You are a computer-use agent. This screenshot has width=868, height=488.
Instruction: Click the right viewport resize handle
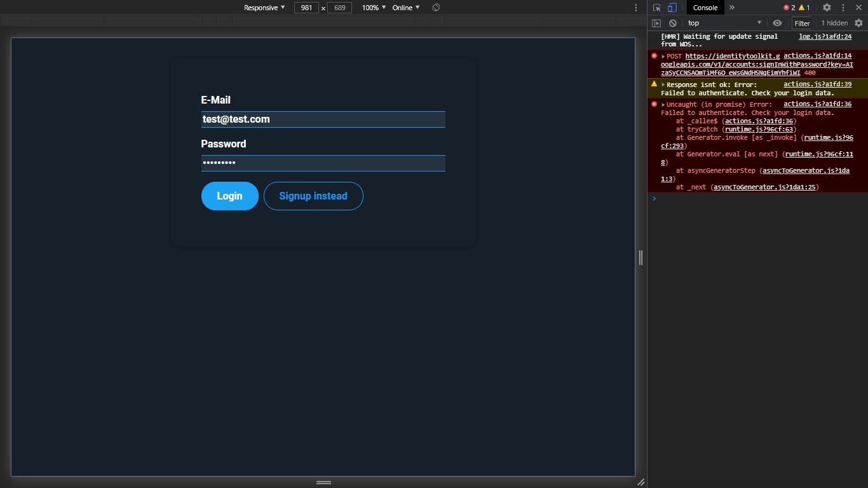[x=641, y=257]
